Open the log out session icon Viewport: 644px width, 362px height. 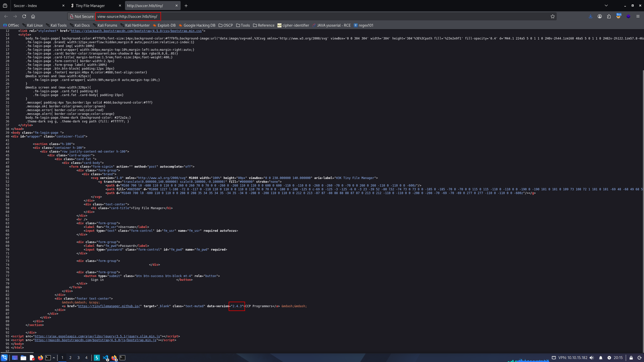pyautogui.click(x=639, y=358)
